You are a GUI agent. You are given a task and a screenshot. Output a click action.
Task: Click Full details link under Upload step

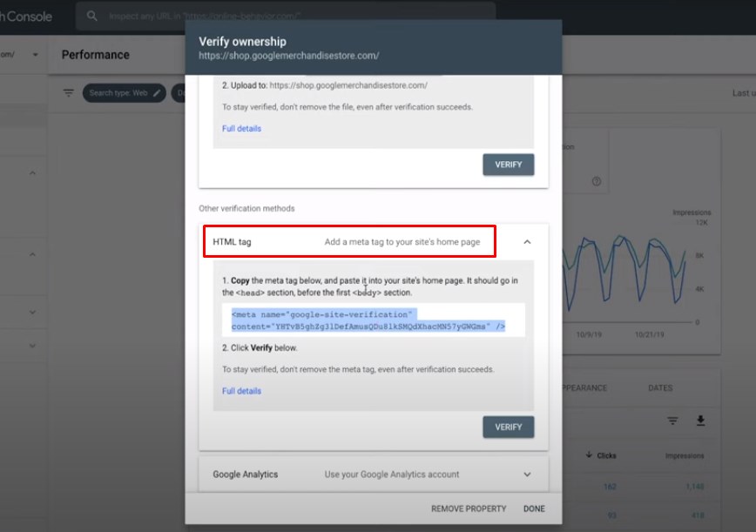click(x=241, y=129)
